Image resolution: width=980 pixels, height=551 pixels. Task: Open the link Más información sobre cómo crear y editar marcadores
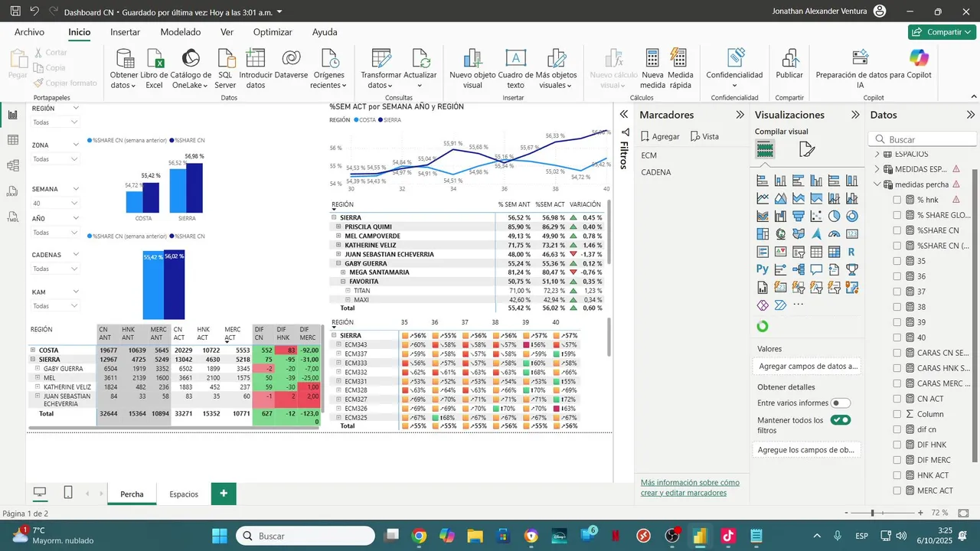click(690, 487)
